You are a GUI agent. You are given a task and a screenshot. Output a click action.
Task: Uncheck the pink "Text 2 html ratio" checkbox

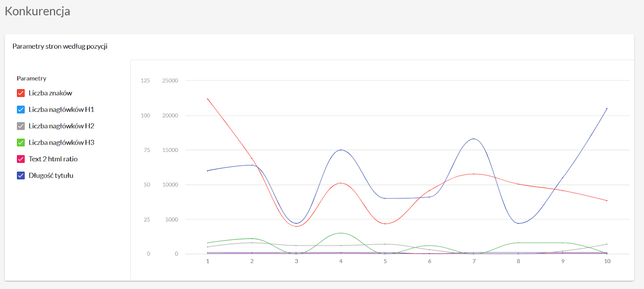[21, 159]
